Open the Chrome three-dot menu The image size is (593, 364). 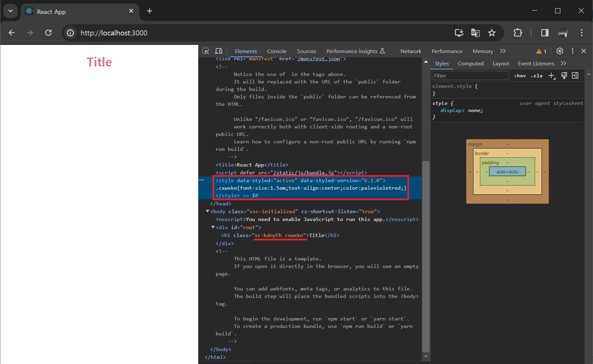pos(582,33)
